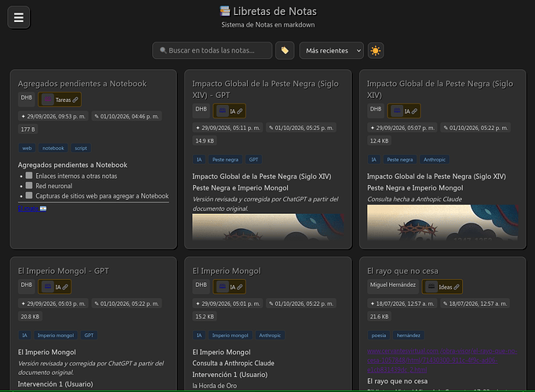This screenshot has width=535, height=392.
Task: Select 'Anthropic' tag on El Imperio Mongol card
Action: tap(270, 336)
